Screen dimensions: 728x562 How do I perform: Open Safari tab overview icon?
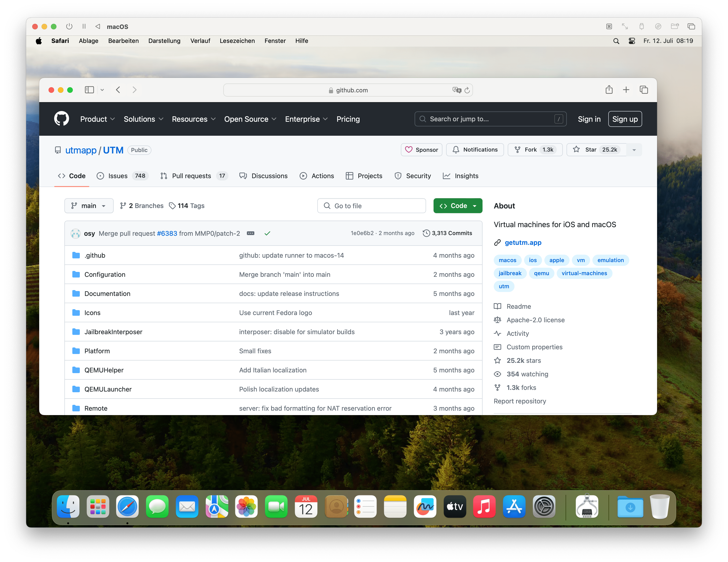tap(644, 90)
